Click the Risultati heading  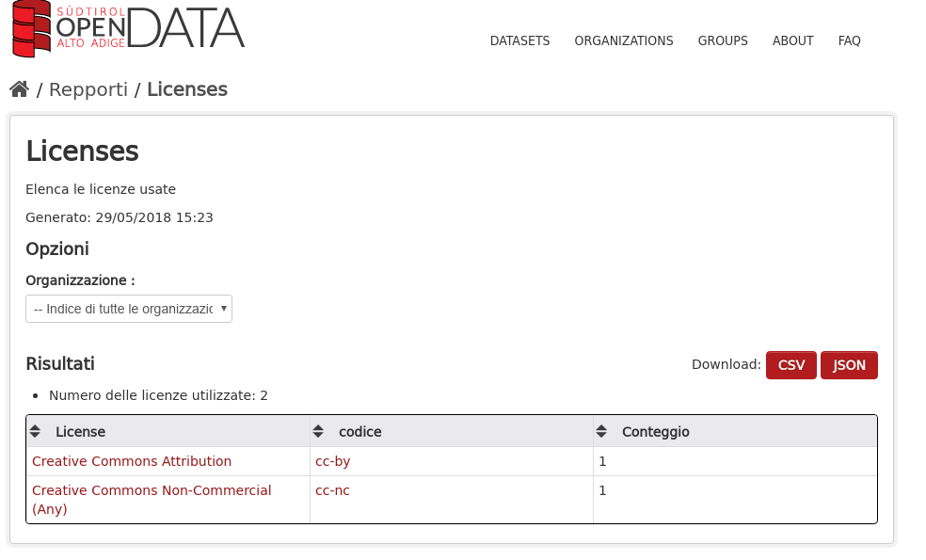point(60,363)
